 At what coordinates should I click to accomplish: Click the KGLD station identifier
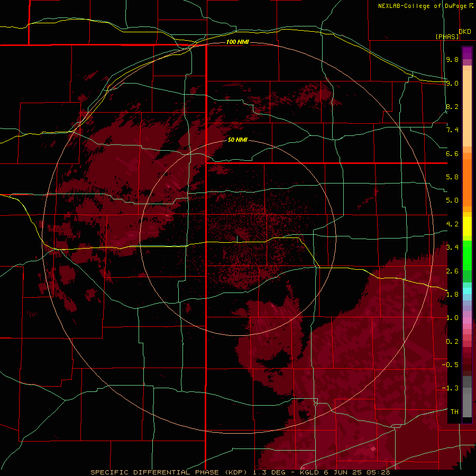tap(308, 472)
